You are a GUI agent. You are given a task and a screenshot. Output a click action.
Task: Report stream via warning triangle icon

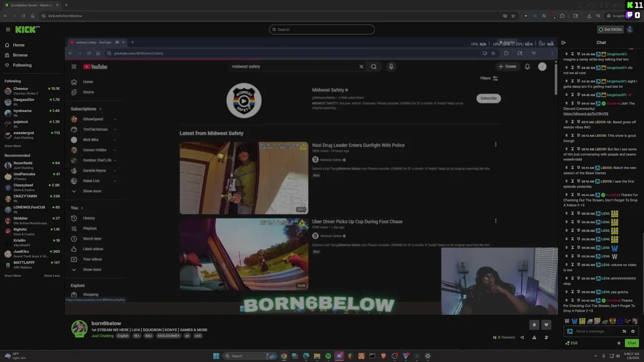534,338
